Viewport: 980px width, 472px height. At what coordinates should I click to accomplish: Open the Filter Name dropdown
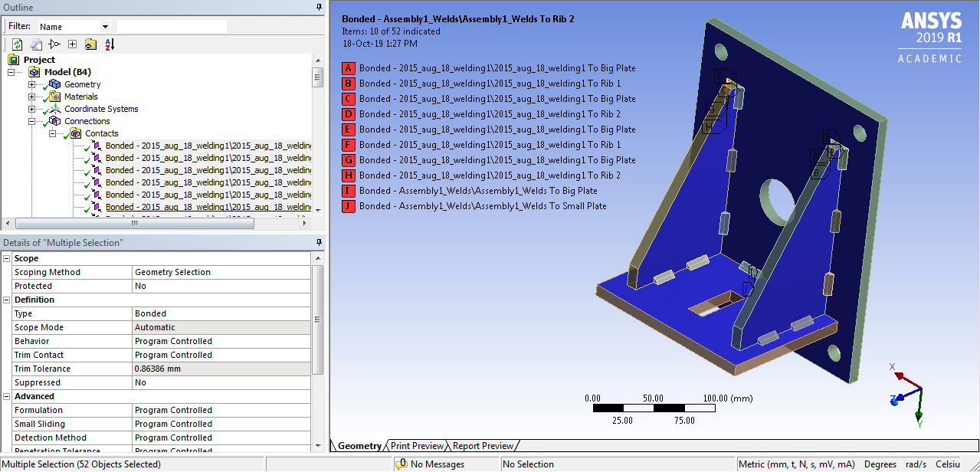click(x=103, y=25)
